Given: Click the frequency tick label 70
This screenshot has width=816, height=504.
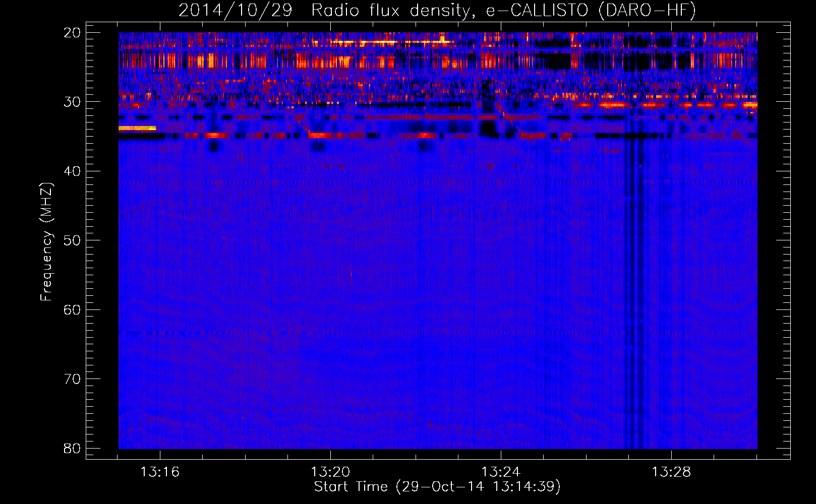Looking at the screenshot, I should [72, 379].
